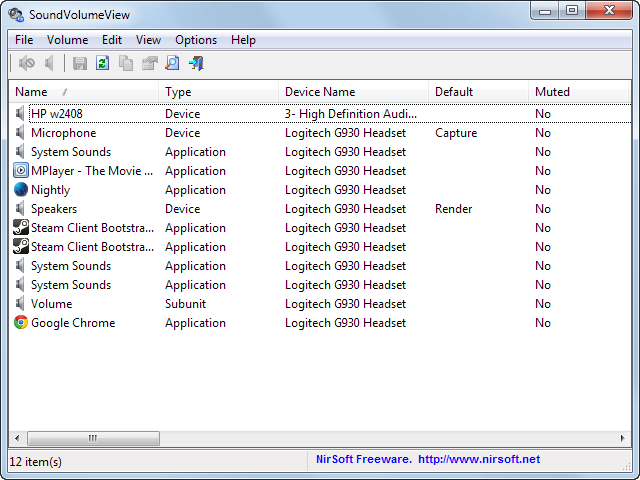Click the Refresh toolbar icon
The image size is (640, 480).
click(102, 63)
